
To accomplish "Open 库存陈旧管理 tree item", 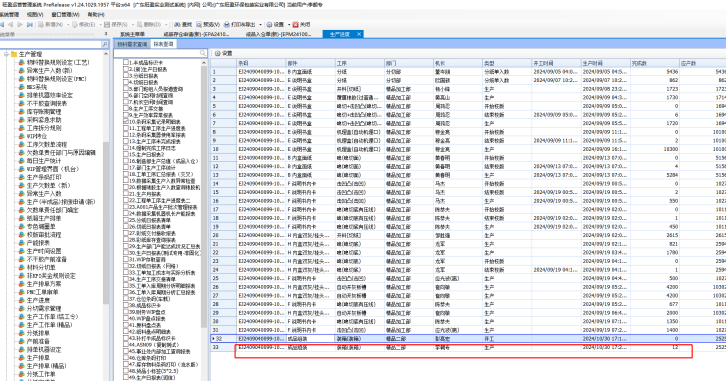I will point(44,112).
